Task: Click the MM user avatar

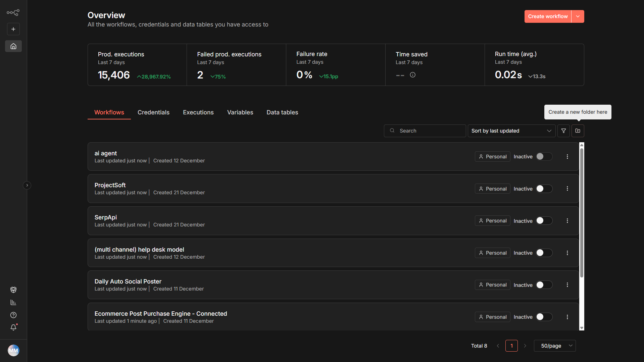Action: [x=13, y=350]
